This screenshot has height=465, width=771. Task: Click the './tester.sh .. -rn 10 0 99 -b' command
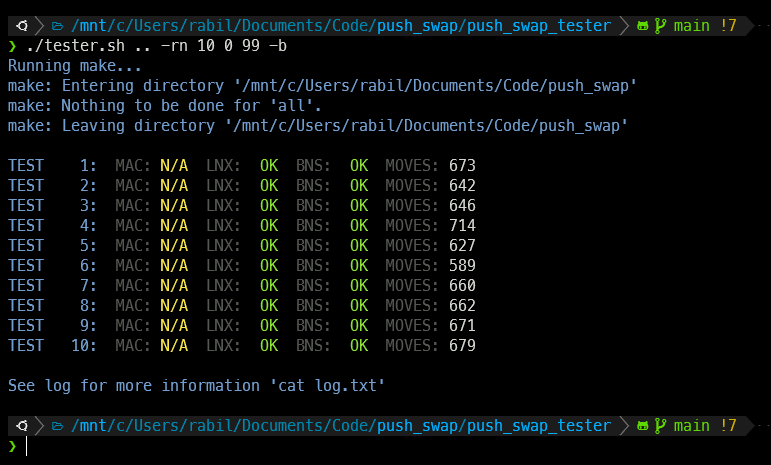156,46
